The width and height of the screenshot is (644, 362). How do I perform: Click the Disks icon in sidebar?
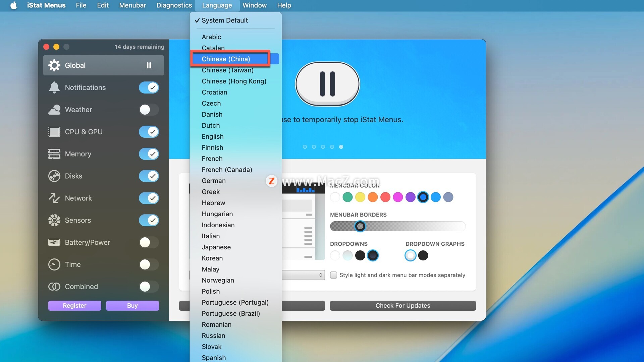coord(54,176)
